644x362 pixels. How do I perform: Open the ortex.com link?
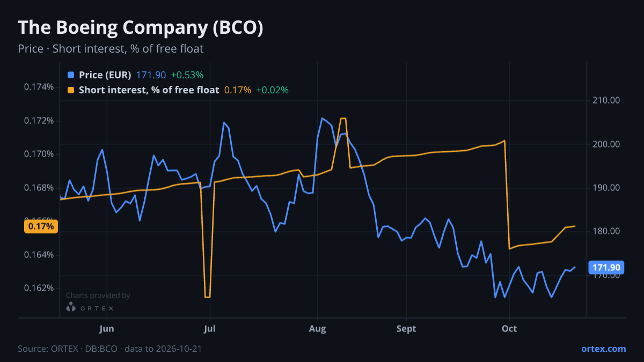click(603, 349)
